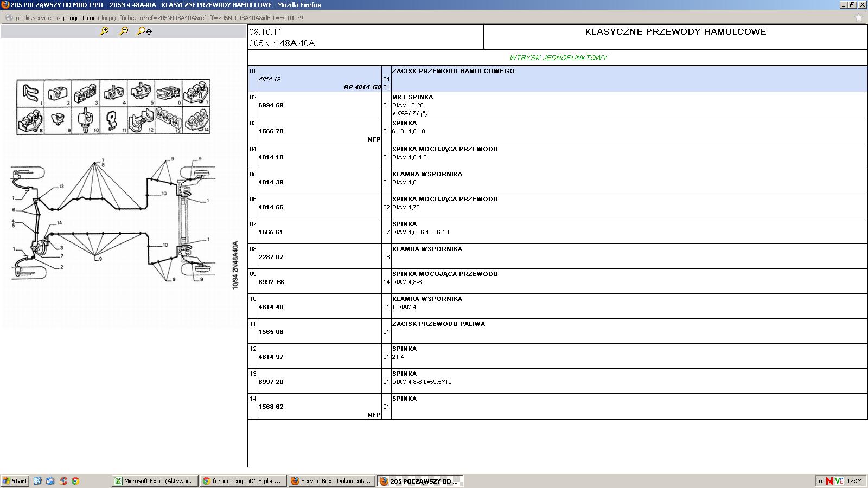The height and width of the screenshot is (488, 868).
Task: Open the Windows Start menu
Action: click(x=15, y=481)
